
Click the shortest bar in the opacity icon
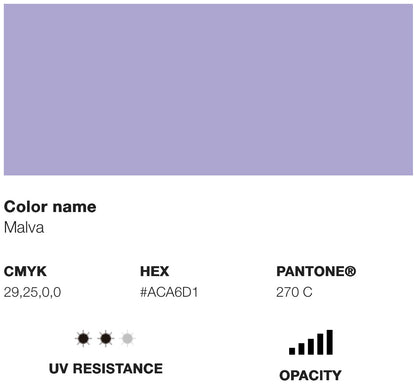292,351
